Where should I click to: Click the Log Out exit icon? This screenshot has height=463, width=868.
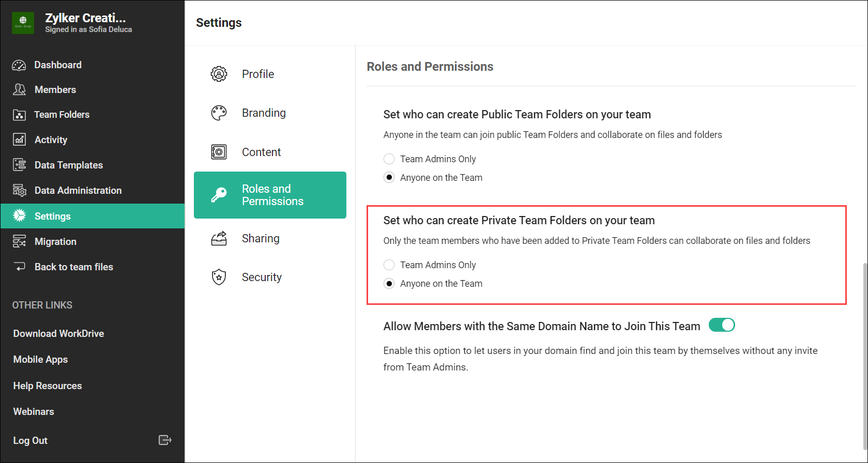164,440
